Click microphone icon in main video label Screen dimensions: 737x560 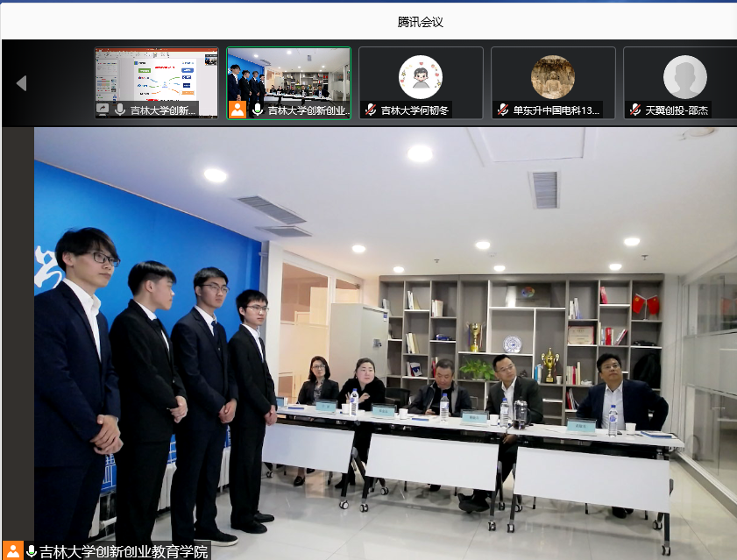coord(32,551)
